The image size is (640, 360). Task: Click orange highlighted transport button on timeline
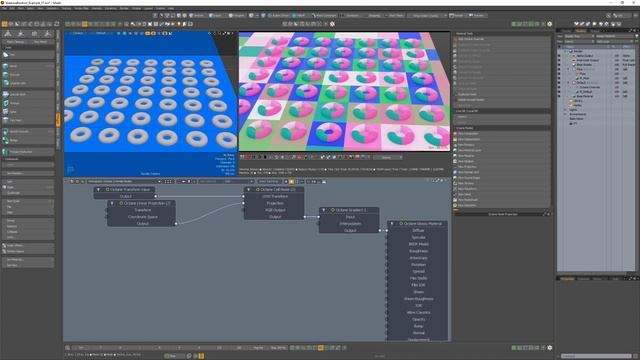tap(320, 348)
